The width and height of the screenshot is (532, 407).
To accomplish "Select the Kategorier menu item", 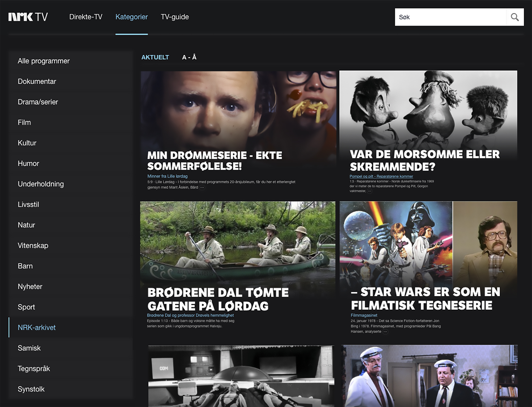I will (x=132, y=17).
